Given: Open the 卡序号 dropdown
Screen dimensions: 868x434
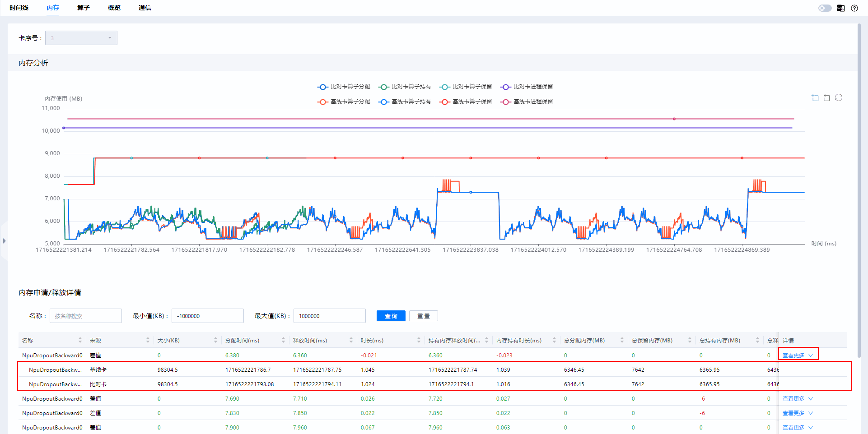Looking at the screenshot, I should coord(81,38).
